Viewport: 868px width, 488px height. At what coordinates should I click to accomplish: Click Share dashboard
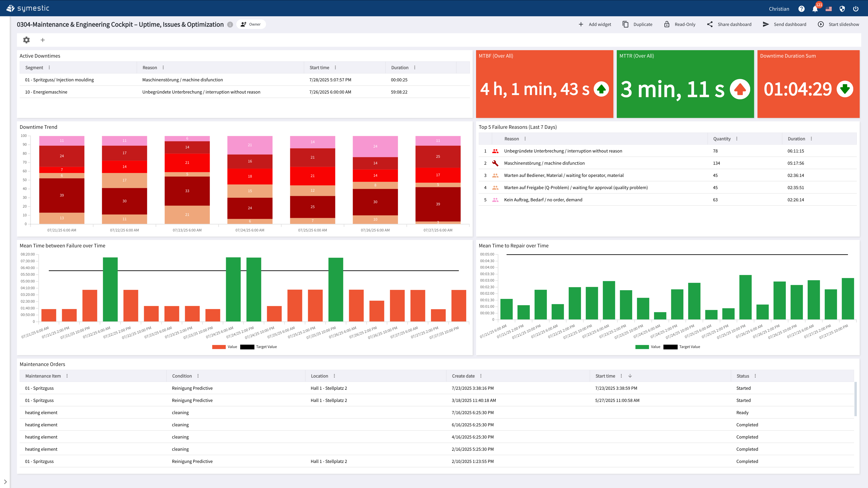point(729,24)
